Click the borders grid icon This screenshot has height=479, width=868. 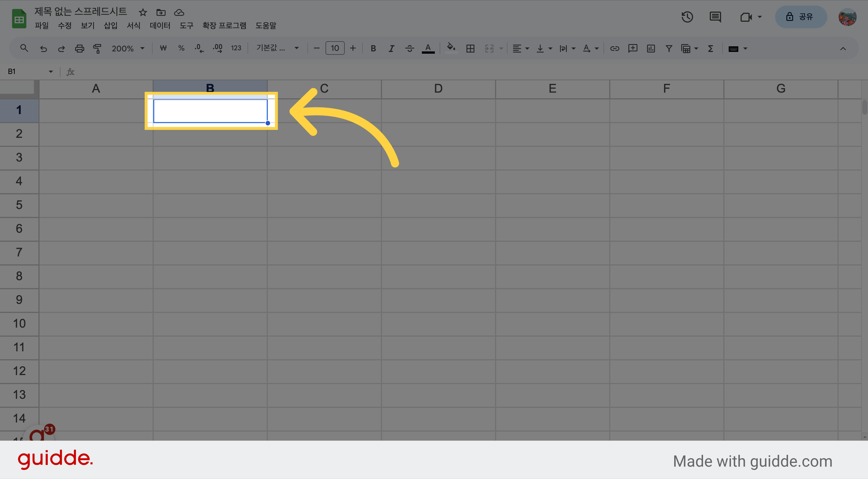coord(470,49)
